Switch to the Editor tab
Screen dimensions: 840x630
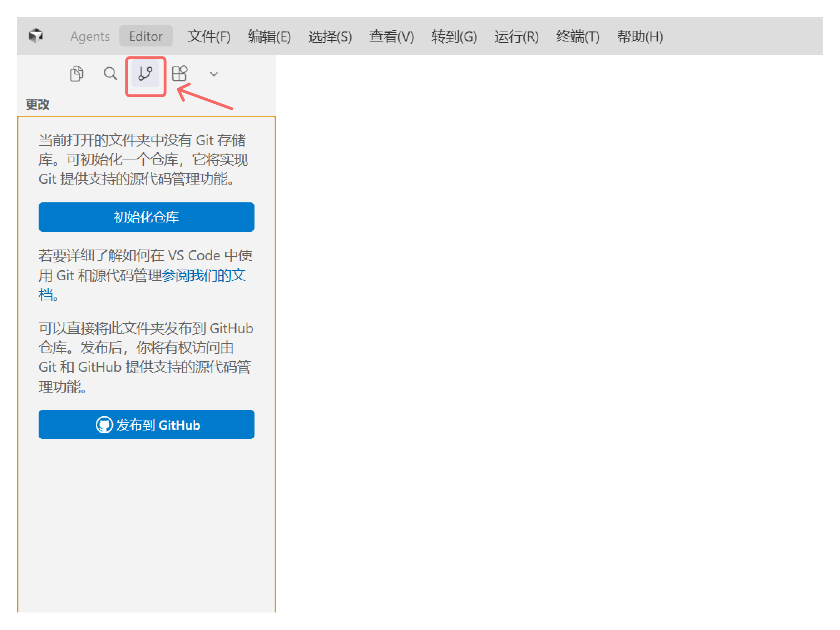coord(146,36)
